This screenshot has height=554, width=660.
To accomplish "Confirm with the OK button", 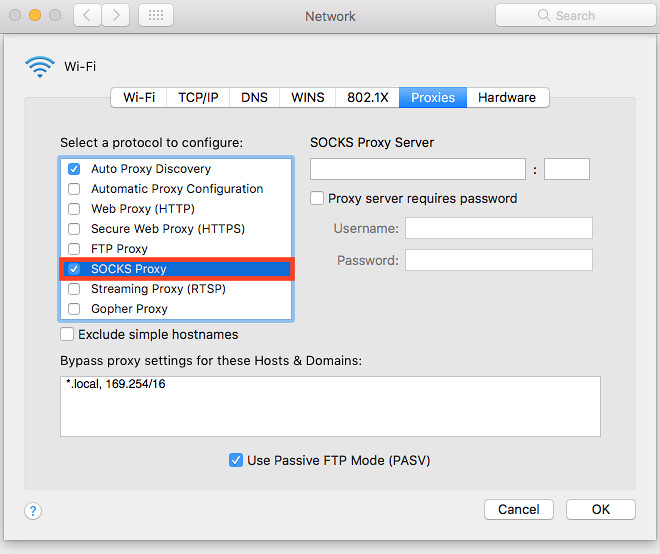I will (x=601, y=509).
